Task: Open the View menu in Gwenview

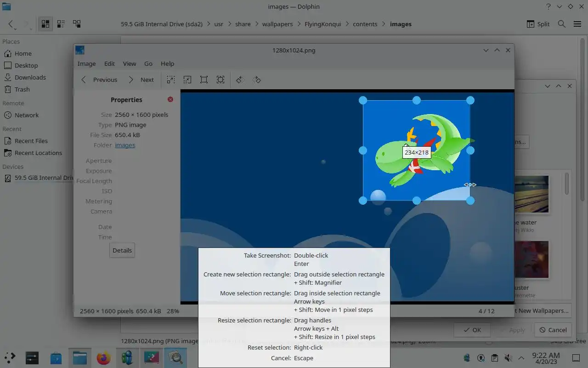Action: pos(130,63)
